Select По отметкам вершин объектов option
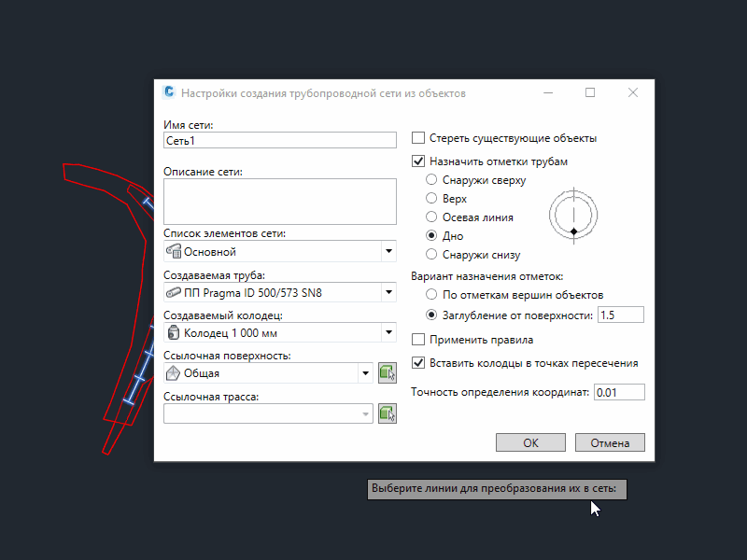 431,294
